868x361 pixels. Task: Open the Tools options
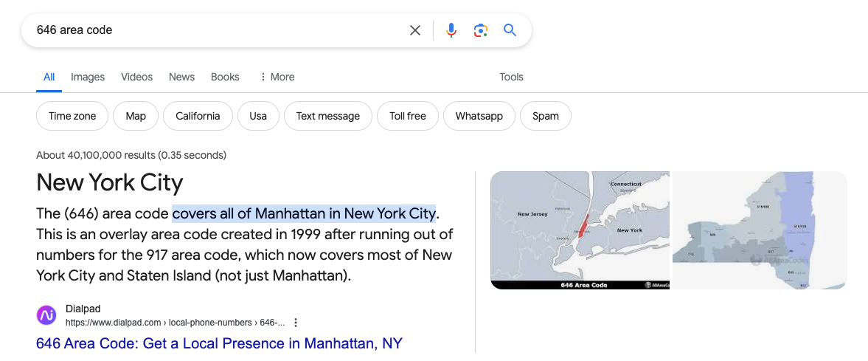click(511, 77)
